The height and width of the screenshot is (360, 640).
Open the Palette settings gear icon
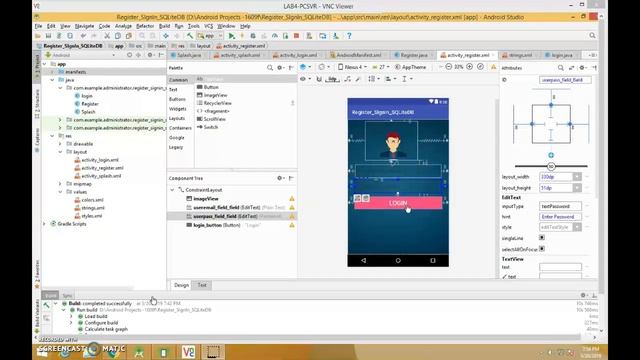tap(280, 68)
